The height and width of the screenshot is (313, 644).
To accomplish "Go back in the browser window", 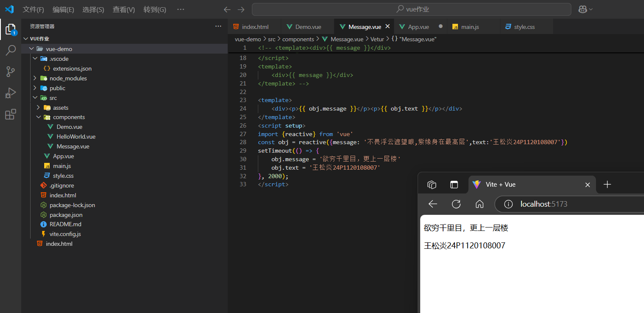I will (433, 204).
